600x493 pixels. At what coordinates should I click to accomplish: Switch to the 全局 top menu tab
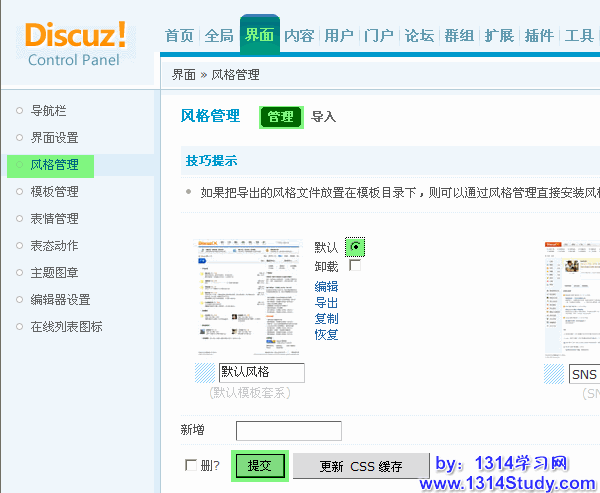(219, 36)
